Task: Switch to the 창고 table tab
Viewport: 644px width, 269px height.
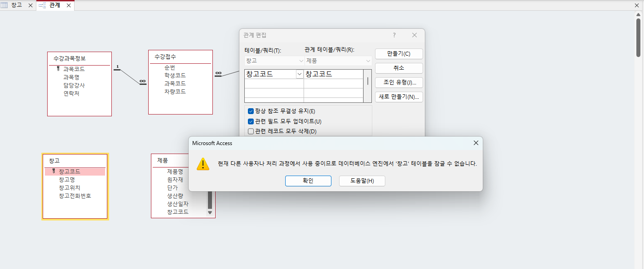Action: click(16, 5)
